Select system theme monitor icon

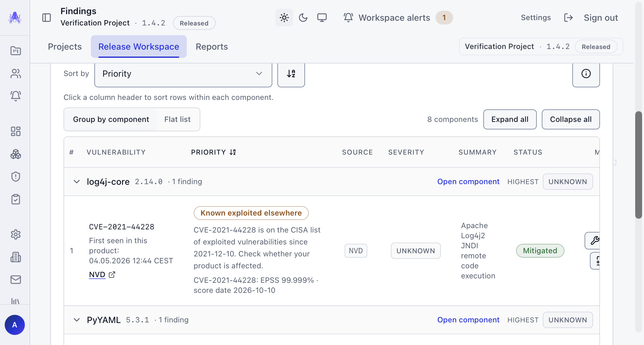pyautogui.click(x=322, y=18)
